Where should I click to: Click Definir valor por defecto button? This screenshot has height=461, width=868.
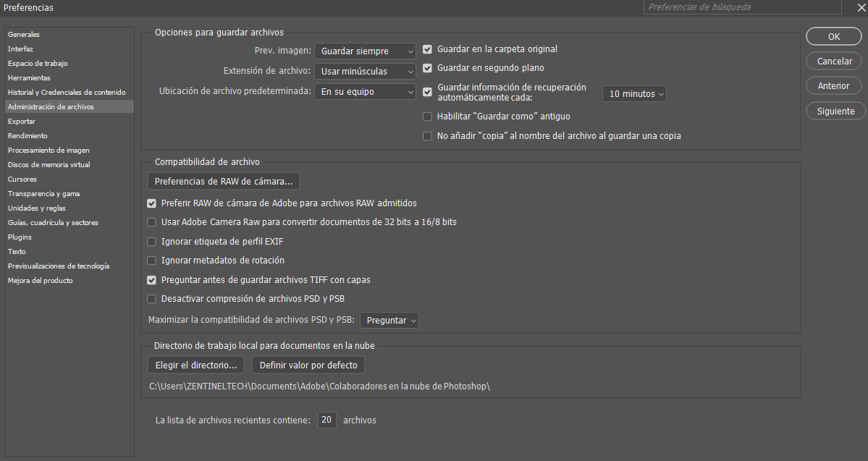point(308,365)
